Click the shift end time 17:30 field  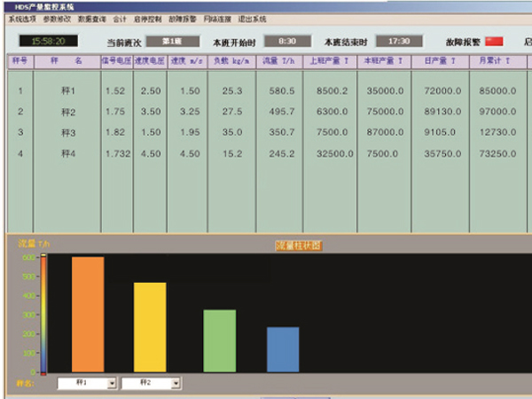point(398,41)
